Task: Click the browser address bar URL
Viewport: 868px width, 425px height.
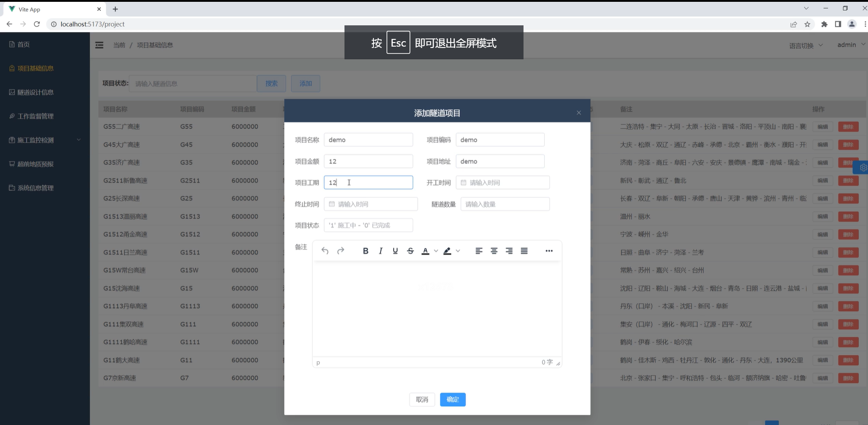Action: coord(92,24)
